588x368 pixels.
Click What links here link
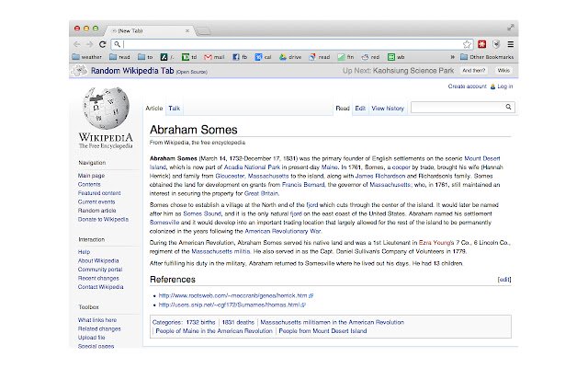coord(97,320)
